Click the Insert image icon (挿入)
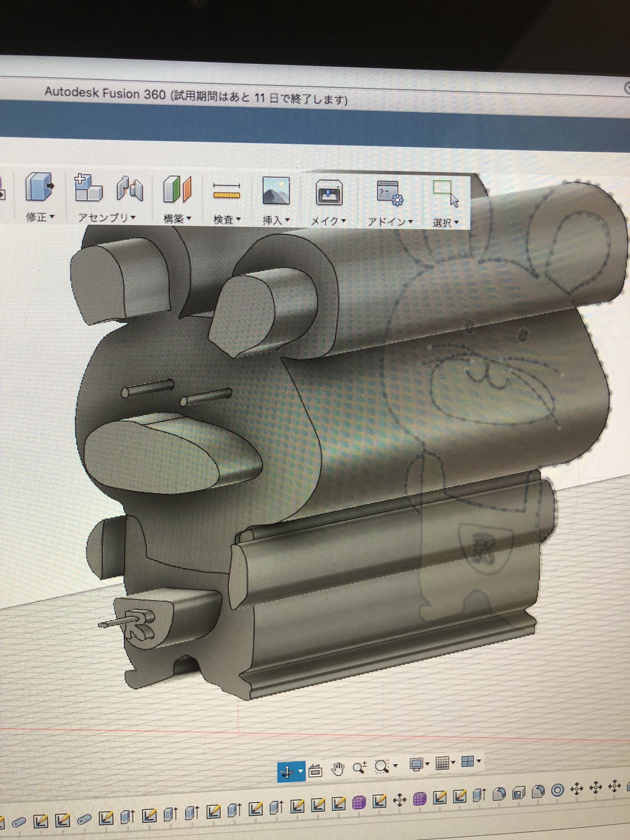Image resolution: width=630 pixels, height=840 pixels. (276, 191)
